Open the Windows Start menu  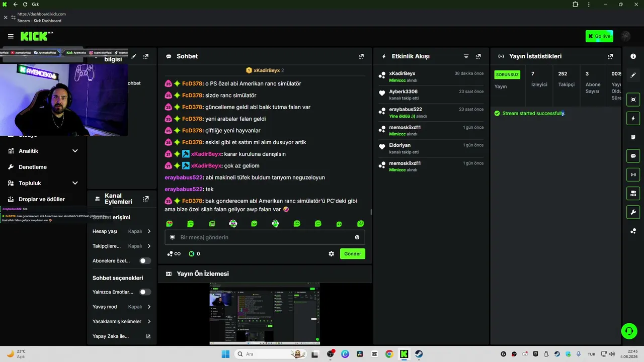click(225, 354)
